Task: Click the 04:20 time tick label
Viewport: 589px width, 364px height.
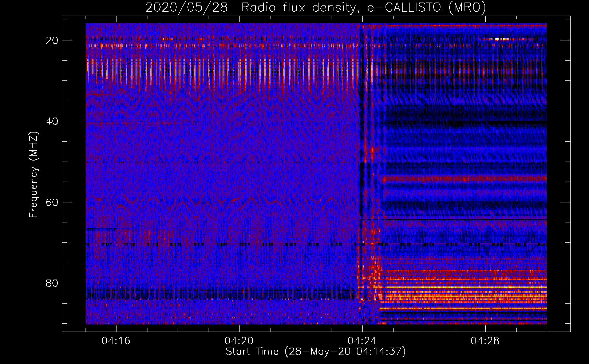Action: (x=239, y=341)
